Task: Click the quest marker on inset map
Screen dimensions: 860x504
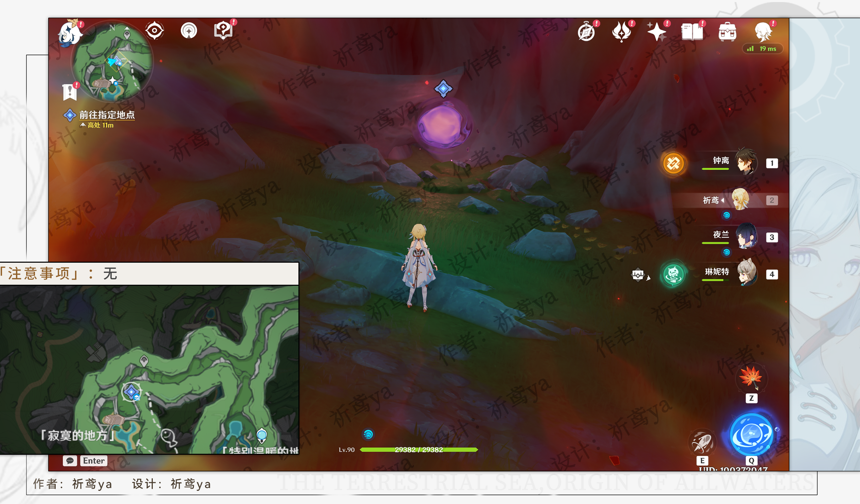Action: tap(131, 392)
